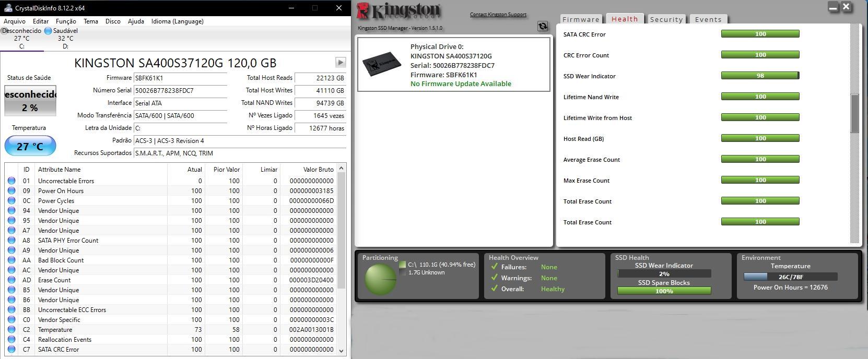Click the Warnings checkmark in Health Overview
The width and height of the screenshot is (868, 359).
tap(494, 278)
